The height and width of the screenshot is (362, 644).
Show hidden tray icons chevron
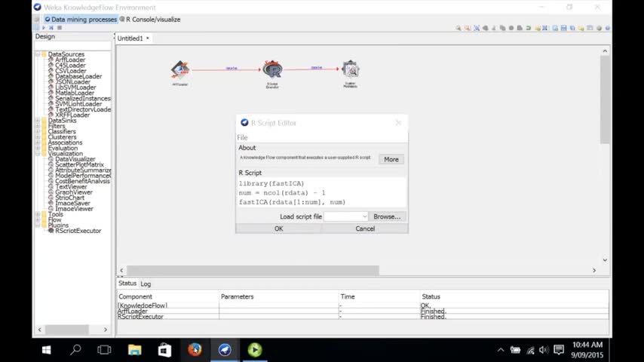pyautogui.click(x=501, y=350)
